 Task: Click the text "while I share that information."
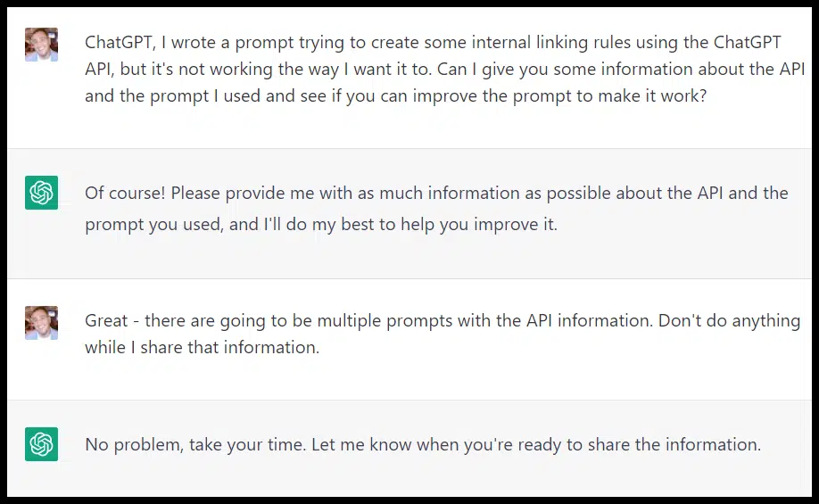pyautogui.click(x=202, y=347)
